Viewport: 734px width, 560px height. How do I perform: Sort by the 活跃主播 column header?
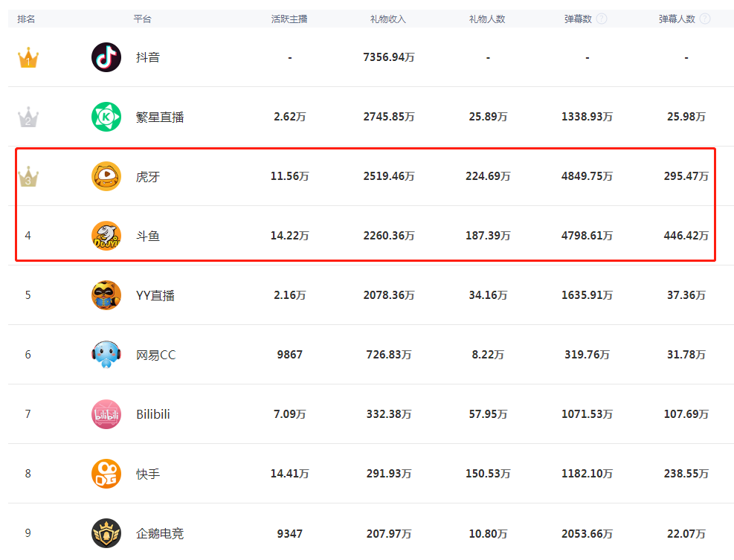pyautogui.click(x=289, y=19)
